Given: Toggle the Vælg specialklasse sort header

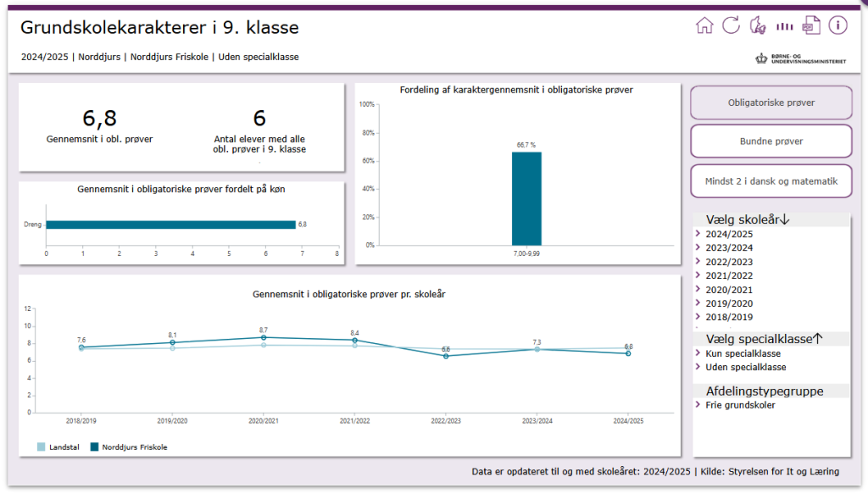Looking at the screenshot, I should pos(765,339).
